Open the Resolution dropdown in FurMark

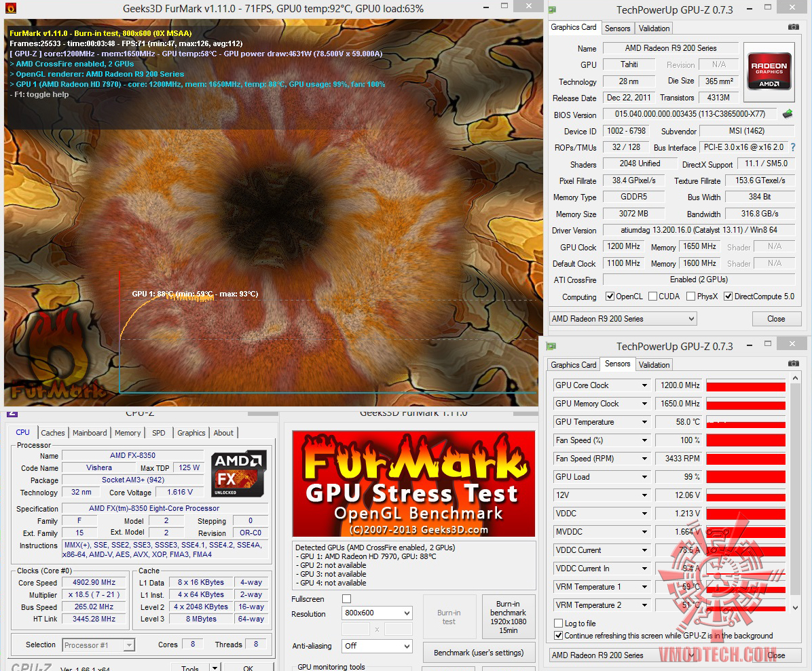click(x=377, y=613)
